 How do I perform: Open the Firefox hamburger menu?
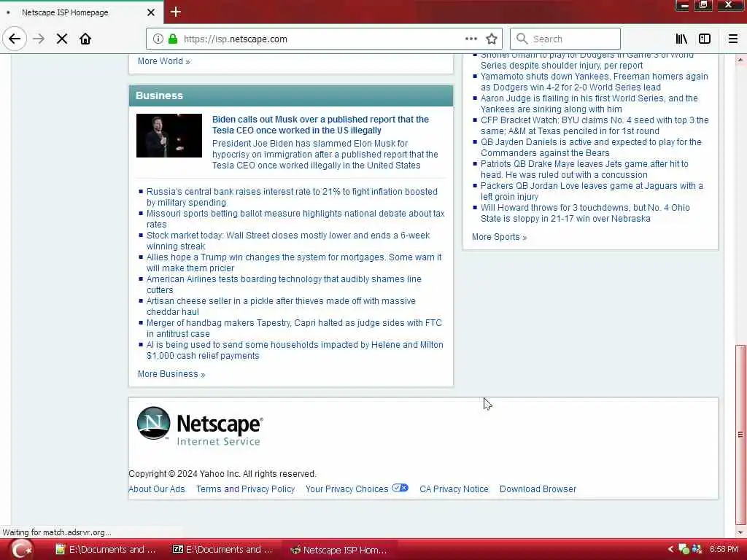click(732, 39)
